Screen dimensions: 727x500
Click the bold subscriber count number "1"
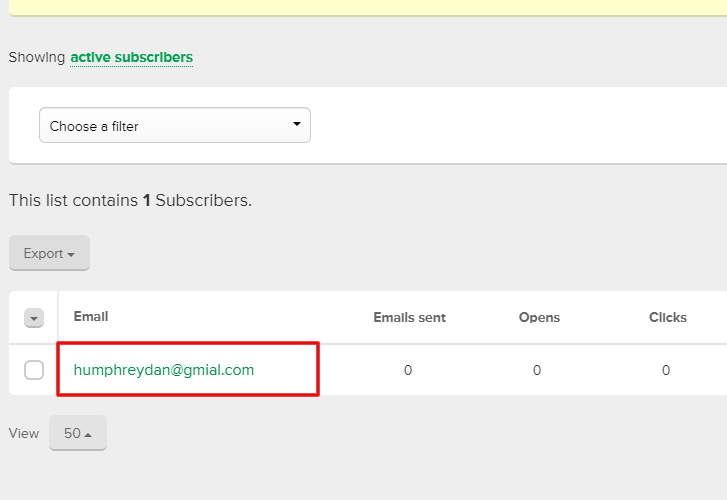[x=147, y=200]
